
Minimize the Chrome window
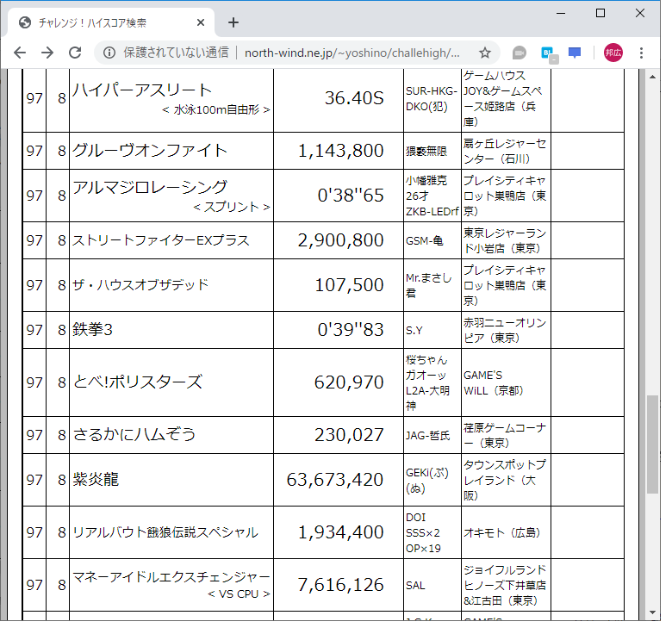pyautogui.click(x=561, y=13)
